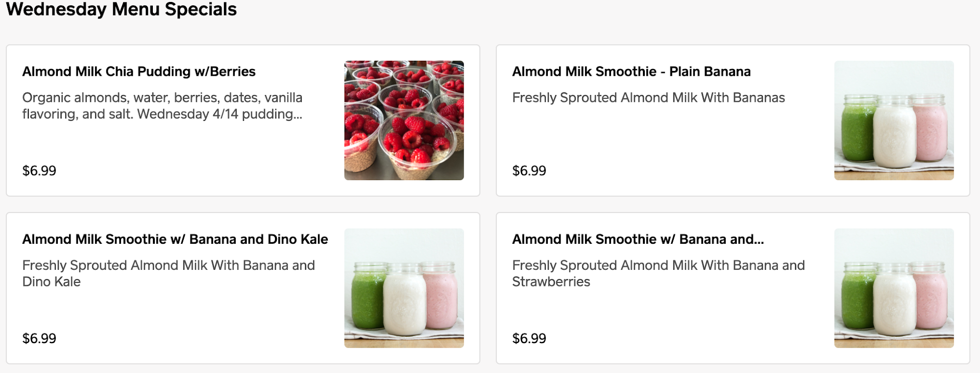The image size is (980, 373).
Task: Click the green jar in Dino Kale photo
Action: 367,299
